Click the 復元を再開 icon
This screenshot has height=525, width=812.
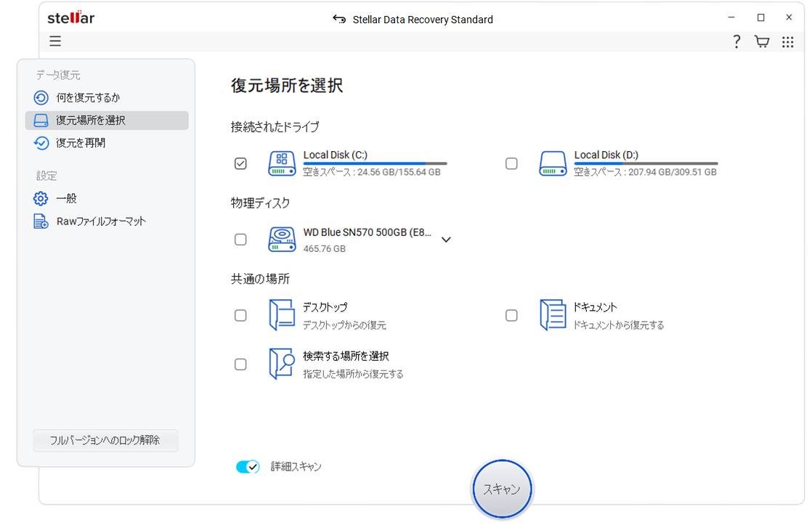click(41, 143)
